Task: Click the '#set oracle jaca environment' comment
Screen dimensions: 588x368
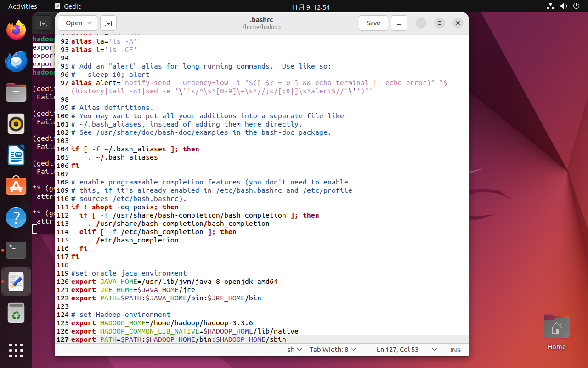Action: (129, 273)
